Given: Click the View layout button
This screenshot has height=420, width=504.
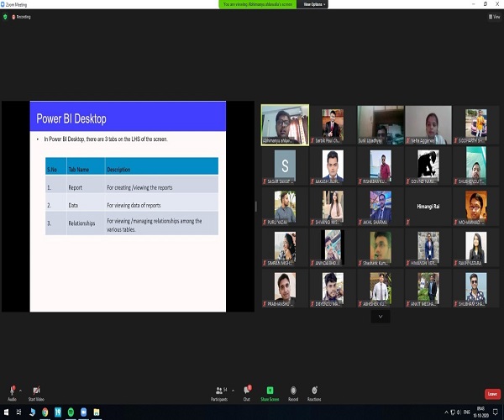Looking at the screenshot, I should [495, 17].
